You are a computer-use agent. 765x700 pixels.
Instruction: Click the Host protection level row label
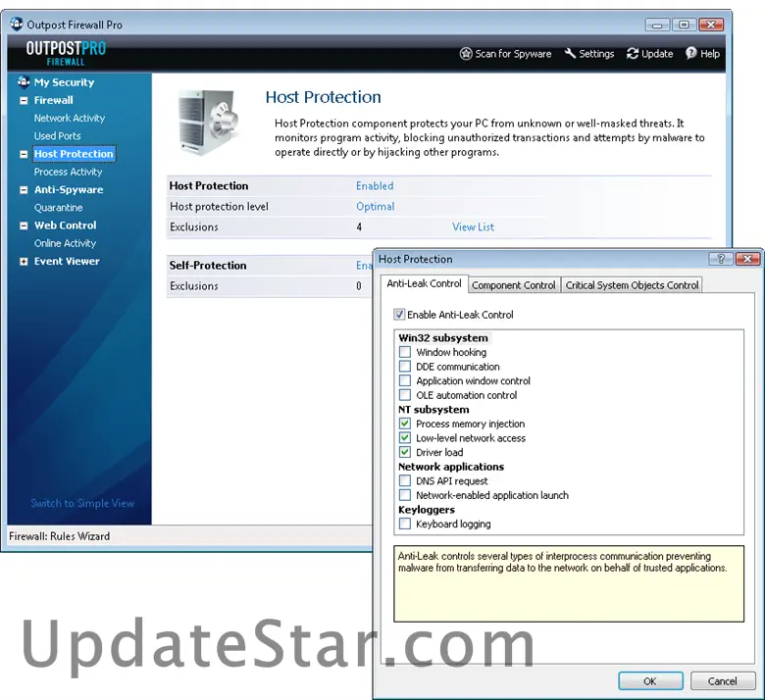click(x=219, y=206)
